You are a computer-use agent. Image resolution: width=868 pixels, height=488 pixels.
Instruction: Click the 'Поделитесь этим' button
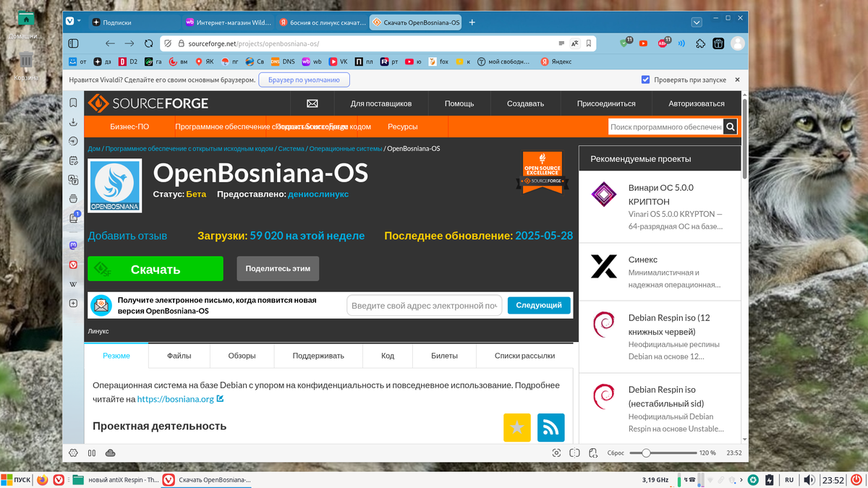pos(278,268)
